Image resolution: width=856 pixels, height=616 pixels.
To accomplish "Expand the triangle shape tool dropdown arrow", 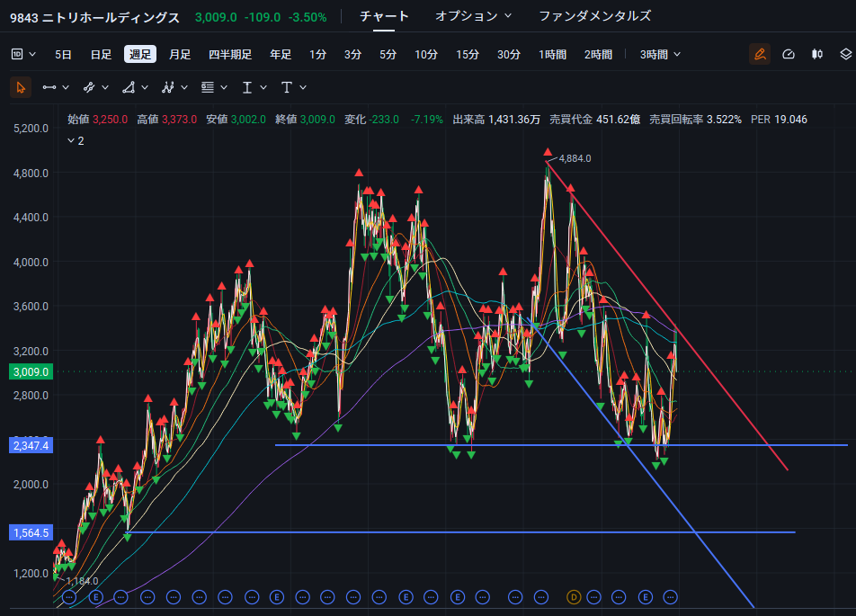I will (x=145, y=87).
